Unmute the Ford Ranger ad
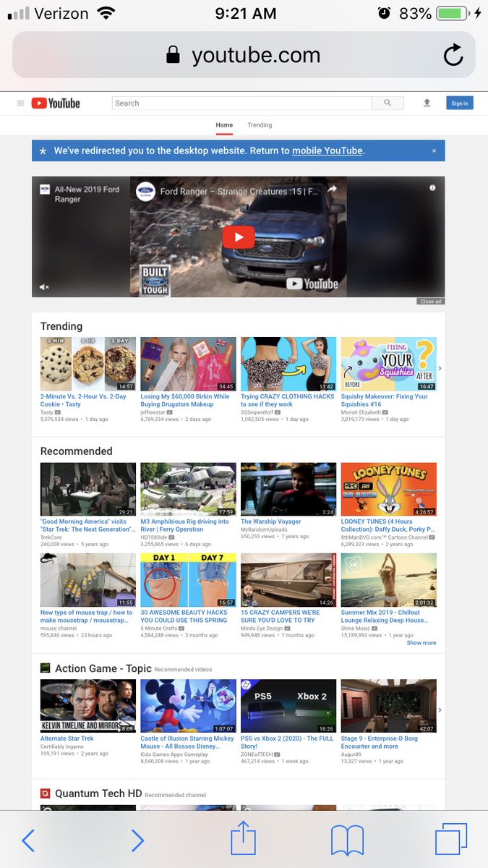This screenshot has width=488, height=868. [44, 287]
